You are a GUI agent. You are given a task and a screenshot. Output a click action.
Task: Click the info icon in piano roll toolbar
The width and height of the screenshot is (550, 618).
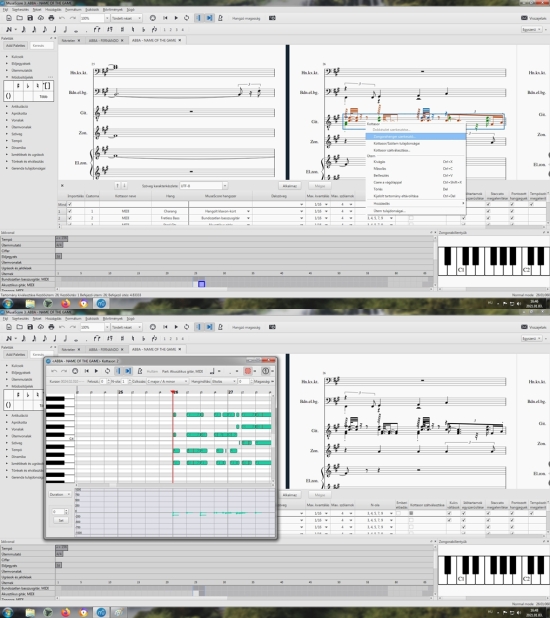[x=265, y=371]
